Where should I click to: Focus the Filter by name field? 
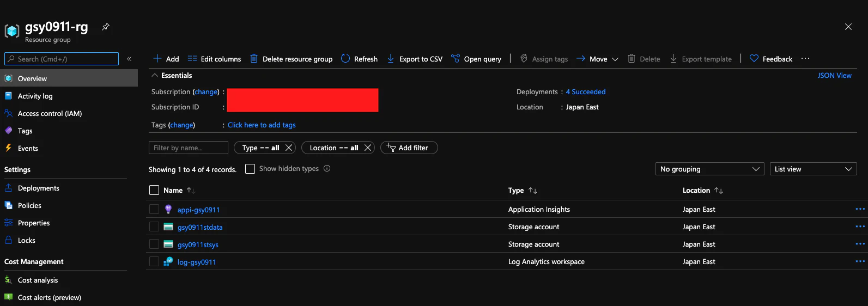[189, 148]
